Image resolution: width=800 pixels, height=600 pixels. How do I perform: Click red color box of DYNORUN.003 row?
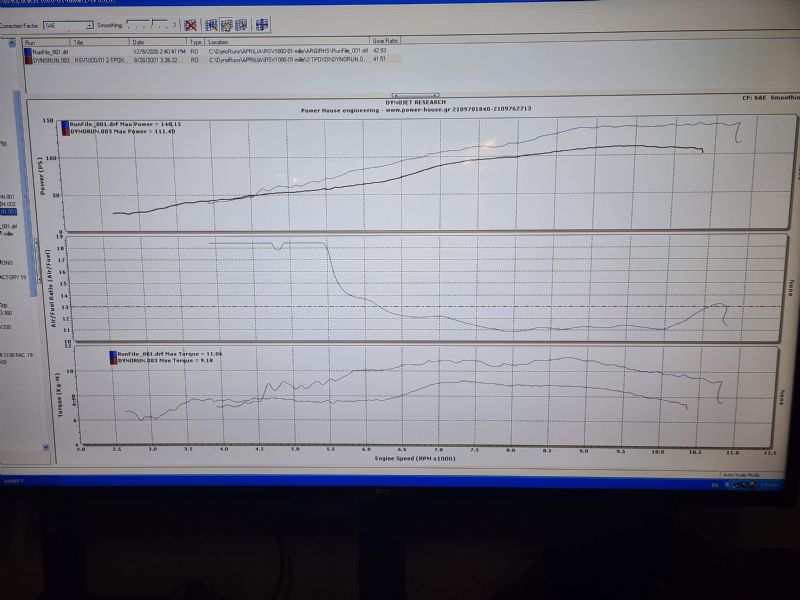point(27,60)
